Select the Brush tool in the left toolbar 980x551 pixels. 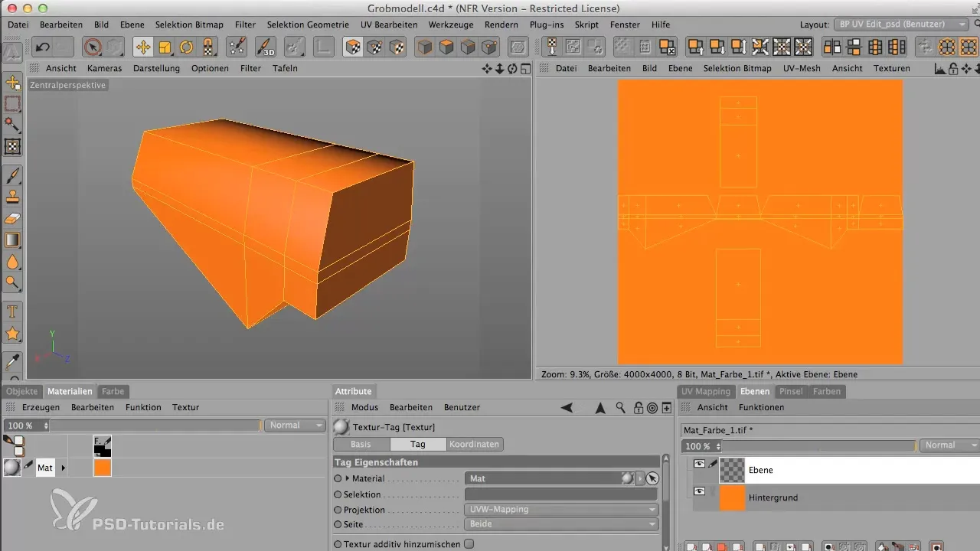[12, 175]
